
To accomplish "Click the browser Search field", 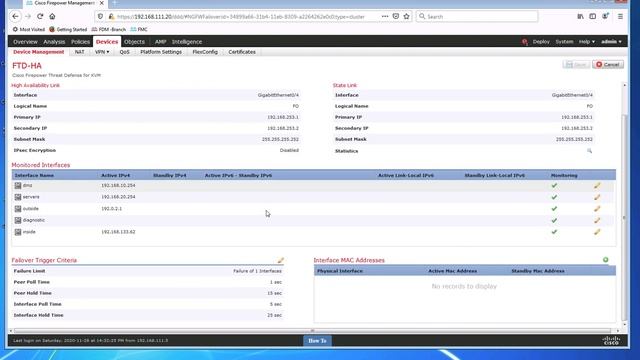I will click(477, 16).
